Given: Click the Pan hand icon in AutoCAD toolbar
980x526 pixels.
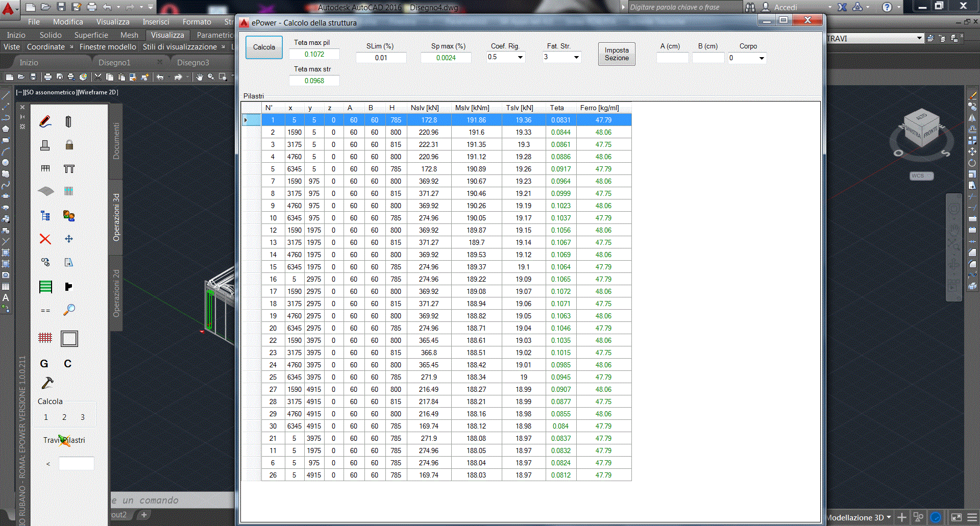Looking at the screenshot, I should click(x=200, y=77).
